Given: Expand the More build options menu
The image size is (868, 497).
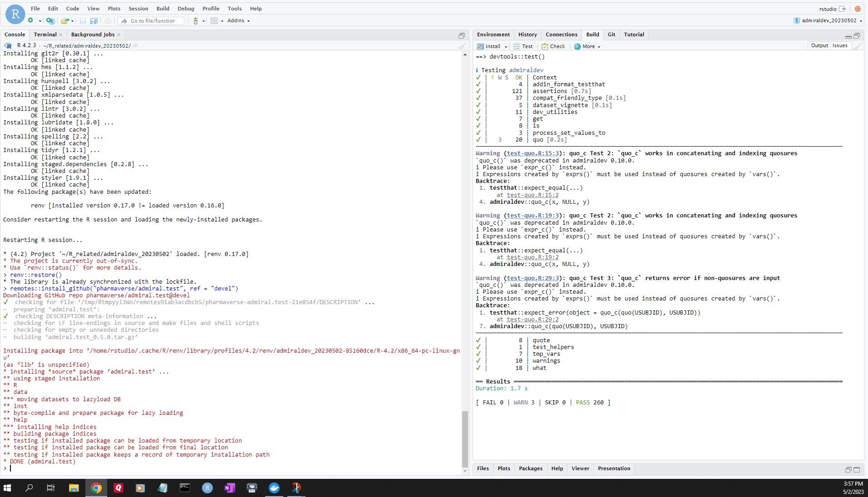Looking at the screenshot, I should coord(587,46).
